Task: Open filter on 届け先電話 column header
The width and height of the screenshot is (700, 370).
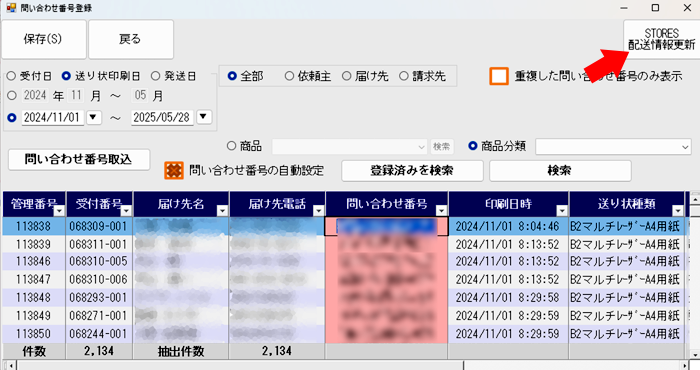Action: click(x=319, y=211)
